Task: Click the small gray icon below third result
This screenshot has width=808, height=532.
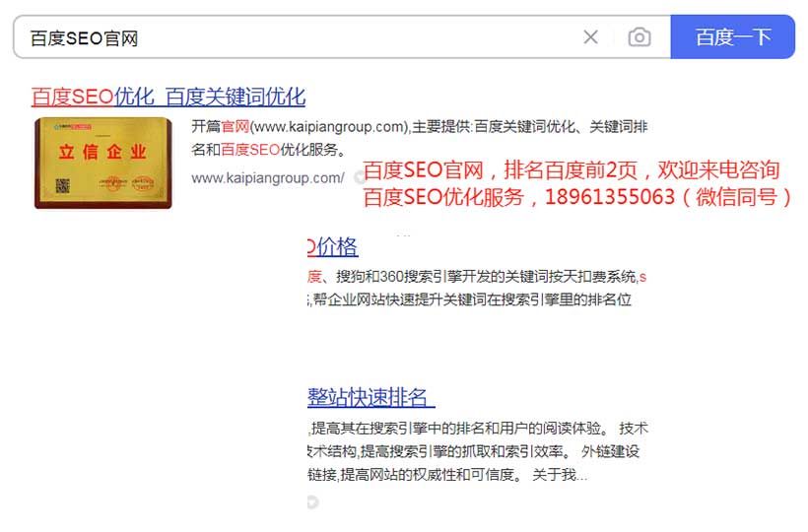Action: tap(312, 502)
